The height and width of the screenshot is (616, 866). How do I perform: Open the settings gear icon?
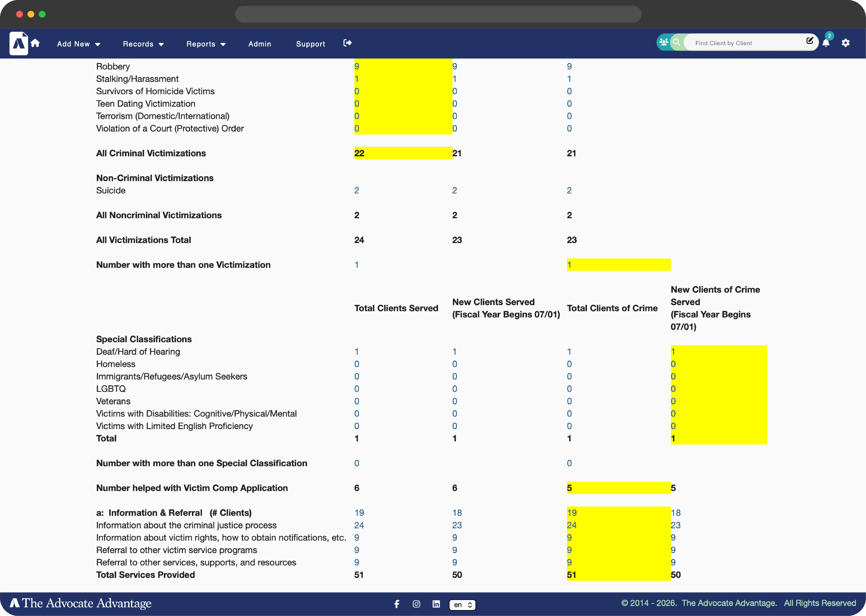point(845,43)
